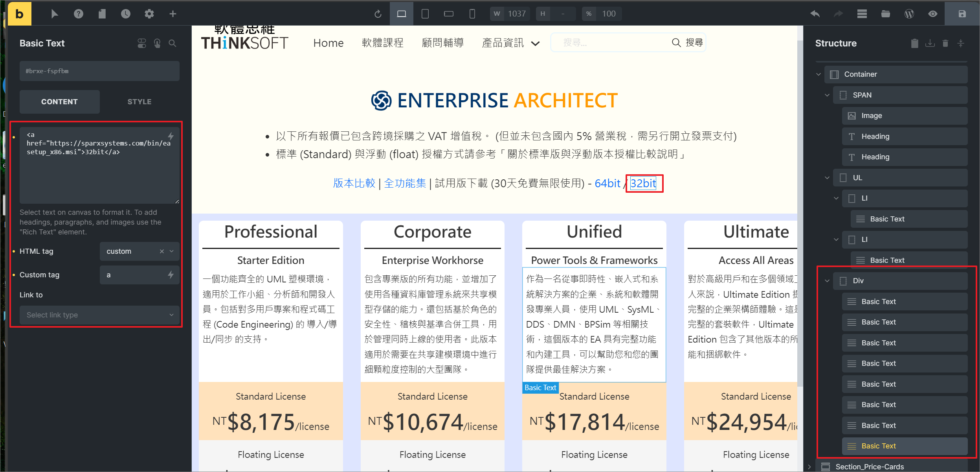This screenshot has height=472, width=980.
Task: Collapse the first LI tree item chevron
Action: pyautogui.click(x=836, y=198)
